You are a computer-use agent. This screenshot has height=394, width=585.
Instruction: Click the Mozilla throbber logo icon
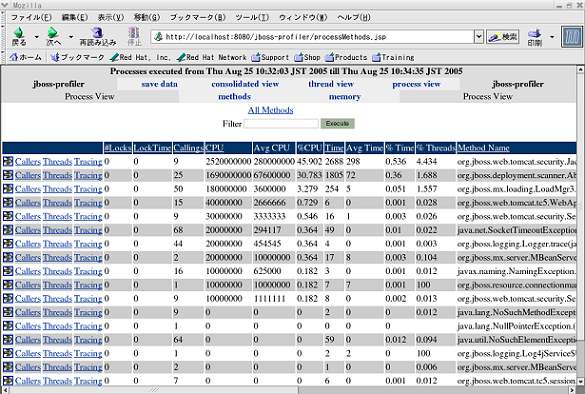(x=572, y=37)
